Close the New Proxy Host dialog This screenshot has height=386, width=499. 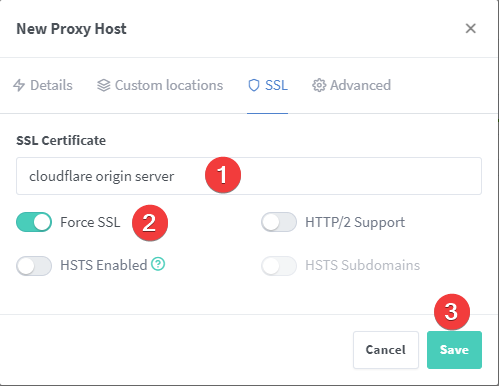(x=470, y=29)
